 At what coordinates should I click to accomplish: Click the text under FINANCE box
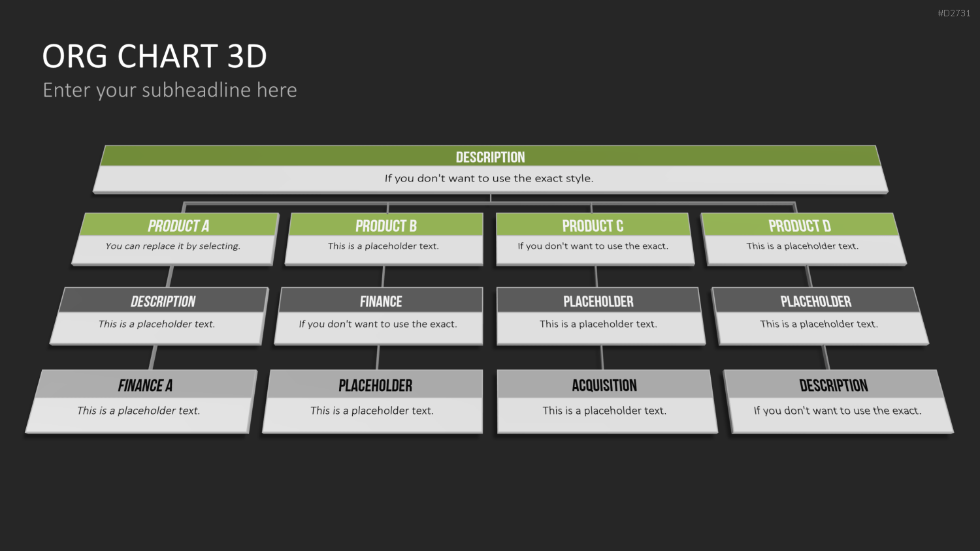(378, 324)
